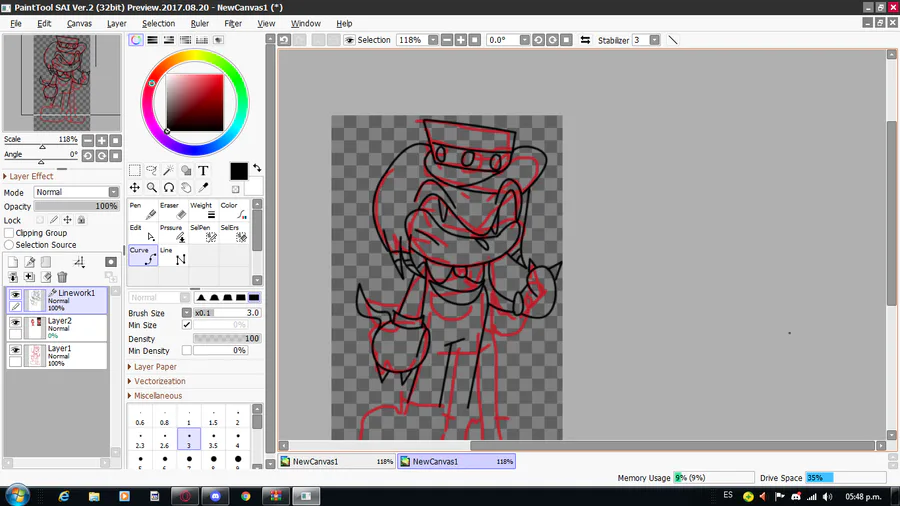Toggle visibility of Linework1 layer
900x506 pixels.
tap(15, 294)
